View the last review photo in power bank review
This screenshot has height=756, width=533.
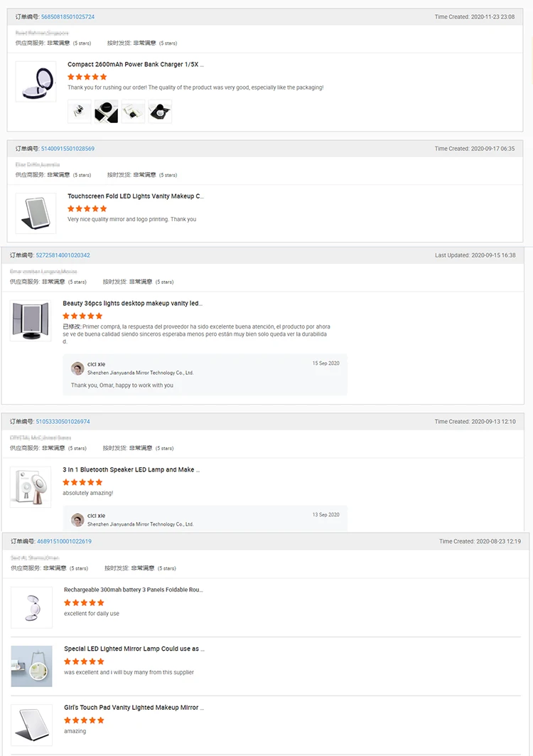pos(160,112)
